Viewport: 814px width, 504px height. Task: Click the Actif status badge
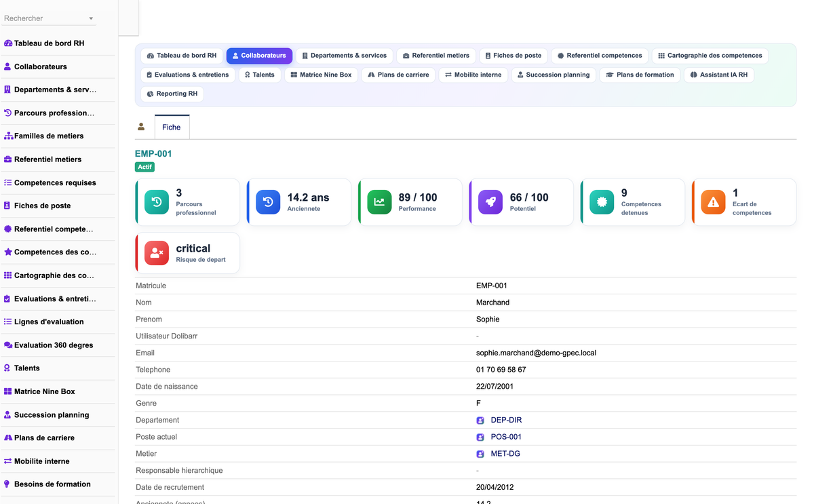145,167
